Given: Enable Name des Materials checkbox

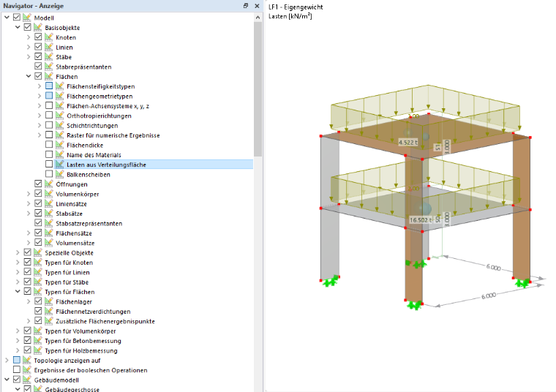Looking at the screenshot, I should 49,154.
